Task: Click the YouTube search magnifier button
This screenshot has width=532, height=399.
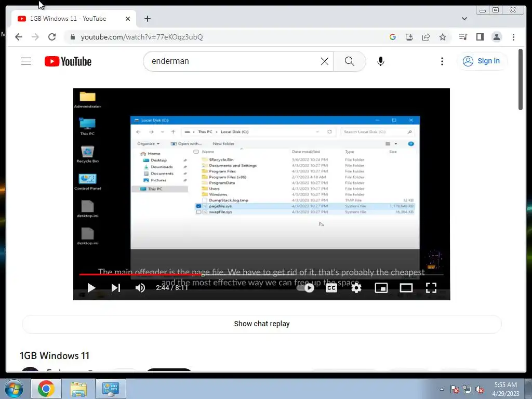Action: pyautogui.click(x=350, y=61)
